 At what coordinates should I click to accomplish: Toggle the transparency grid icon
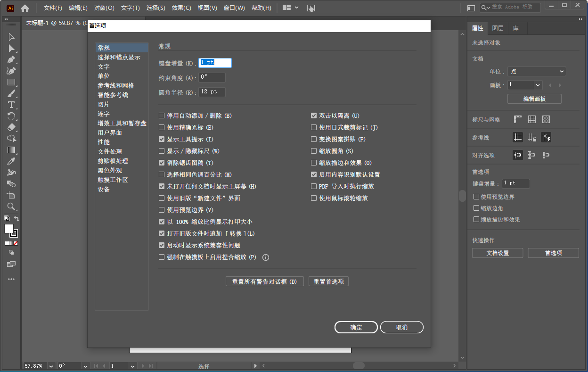click(x=546, y=119)
